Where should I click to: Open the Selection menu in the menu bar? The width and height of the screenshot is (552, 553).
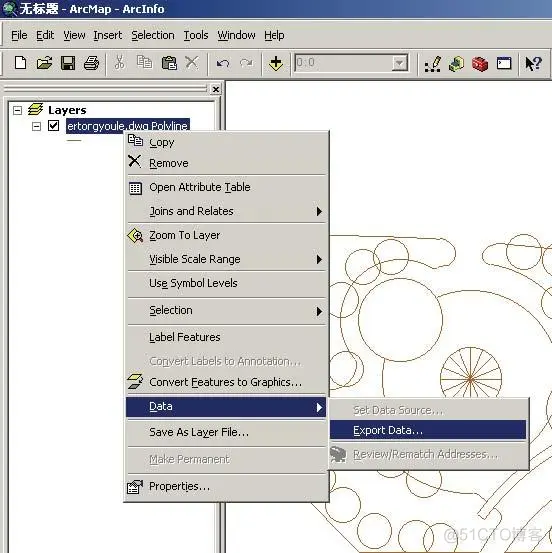[x=153, y=35]
